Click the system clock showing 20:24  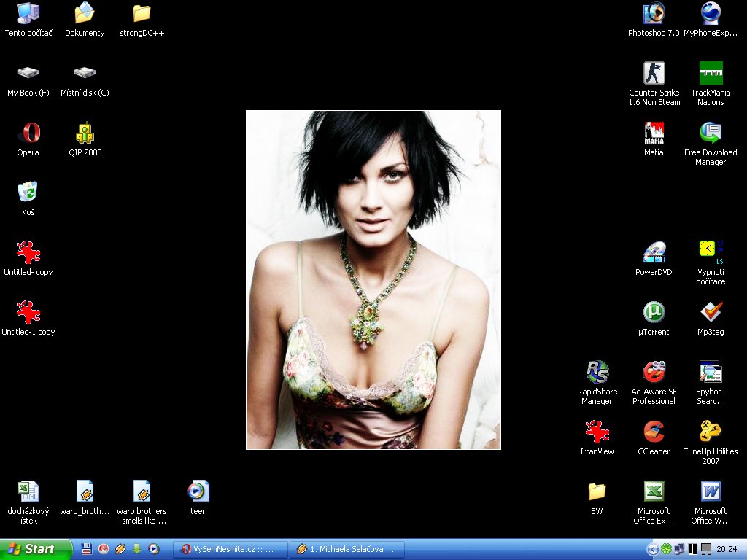727,549
